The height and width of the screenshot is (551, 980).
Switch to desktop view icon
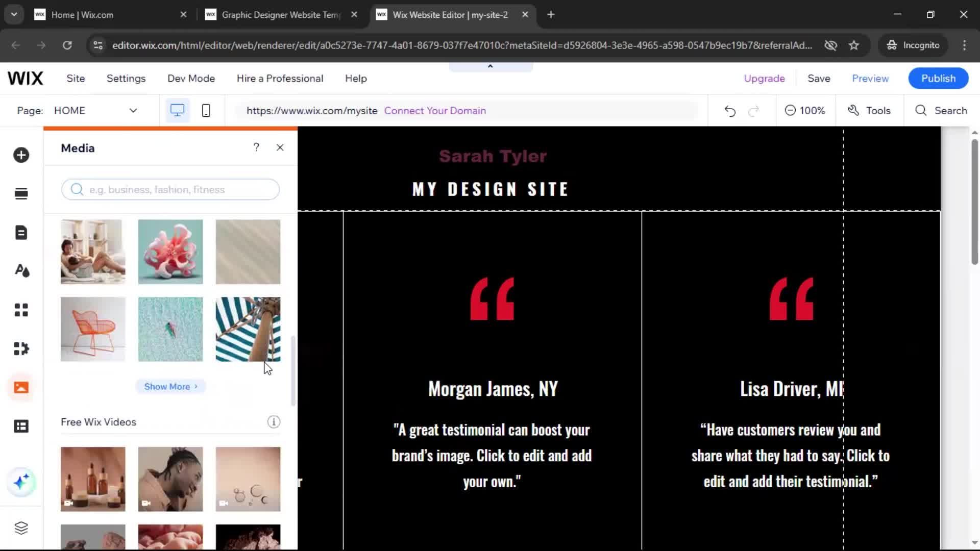pos(177,111)
